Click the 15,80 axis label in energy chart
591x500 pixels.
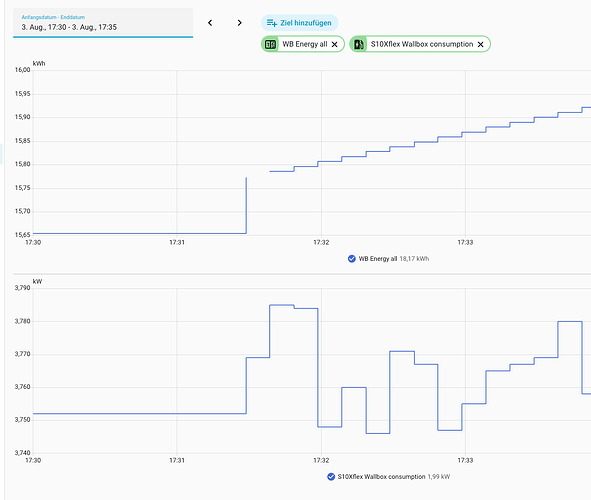22,164
